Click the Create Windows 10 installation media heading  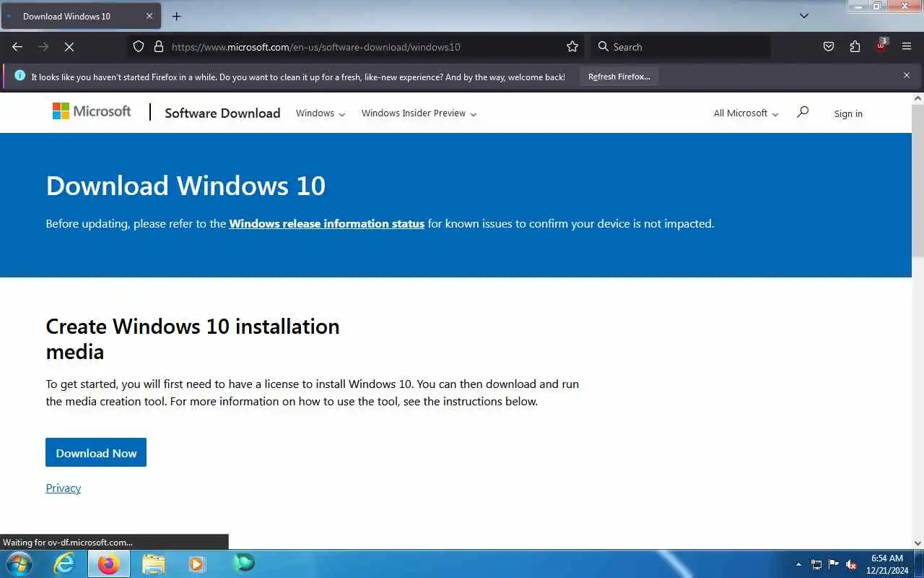pos(193,339)
